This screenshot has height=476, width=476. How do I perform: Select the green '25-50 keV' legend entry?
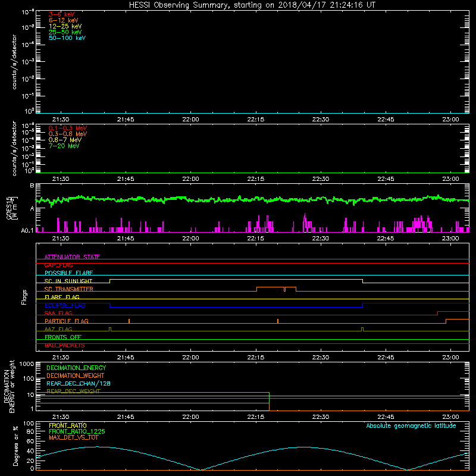[x=65, y=32]
